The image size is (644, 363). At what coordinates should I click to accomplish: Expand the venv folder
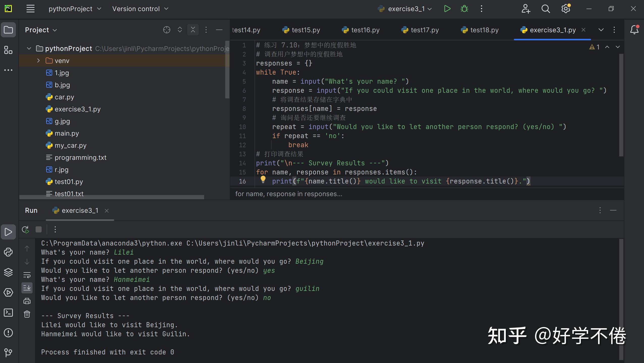pyautogui.click(x=38, y=60)
